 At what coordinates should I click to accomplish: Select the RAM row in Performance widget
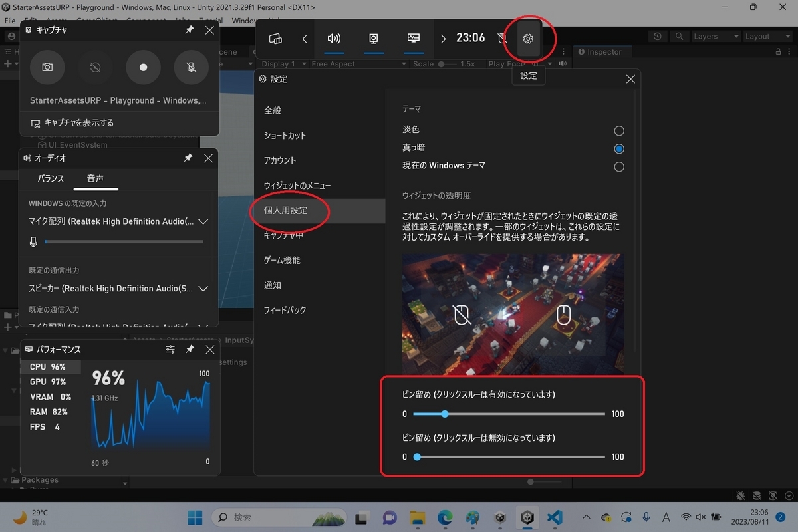point(51,412)
